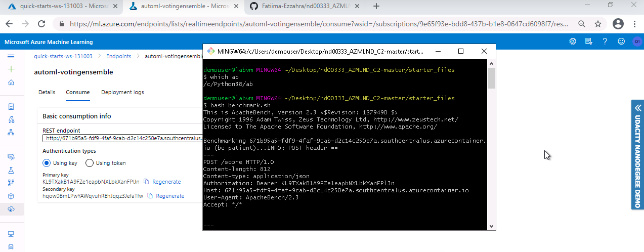
Task: Open the Models cube icon in sidebar
Action: click(x=11, y=196)
